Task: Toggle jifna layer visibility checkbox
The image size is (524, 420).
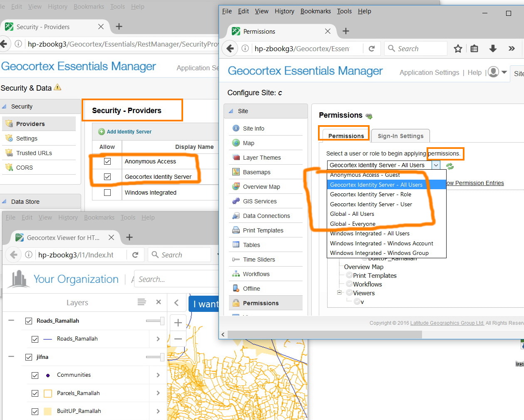Action: (29, 357)
